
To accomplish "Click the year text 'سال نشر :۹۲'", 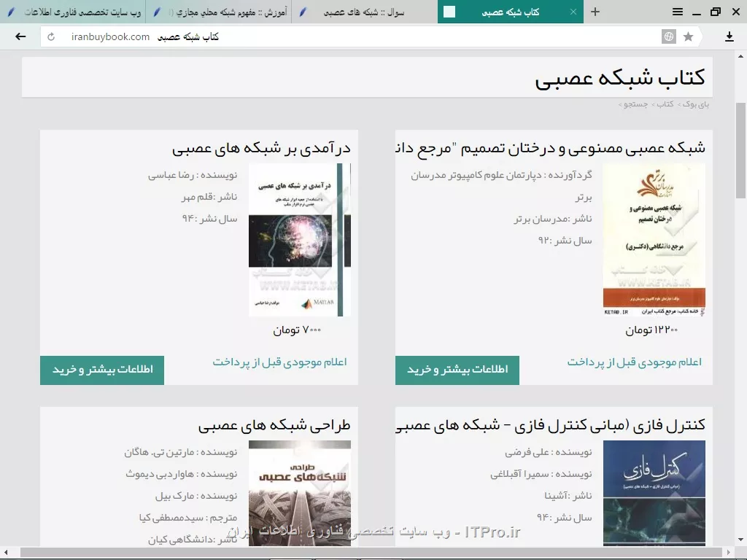I will click(565, 241).
